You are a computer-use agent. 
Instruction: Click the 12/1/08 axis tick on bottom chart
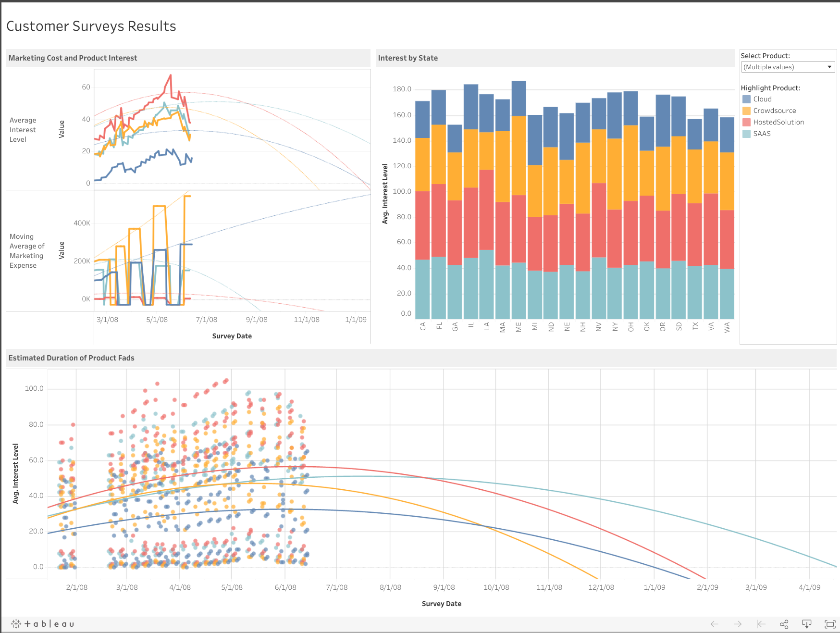click(601, 587)
